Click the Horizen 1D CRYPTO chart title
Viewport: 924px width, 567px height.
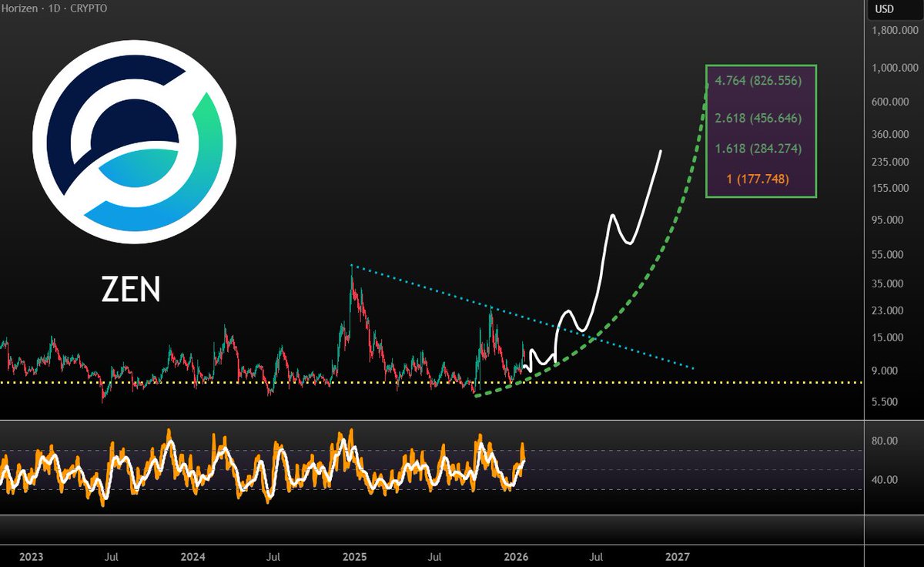click(x=54, y=8)
